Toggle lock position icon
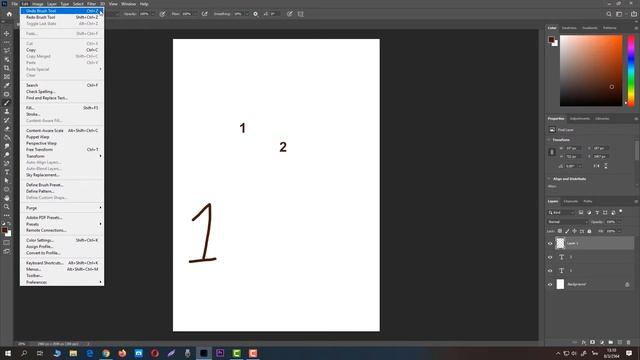This screenshot has height=360, width=640. pos(575,231)
